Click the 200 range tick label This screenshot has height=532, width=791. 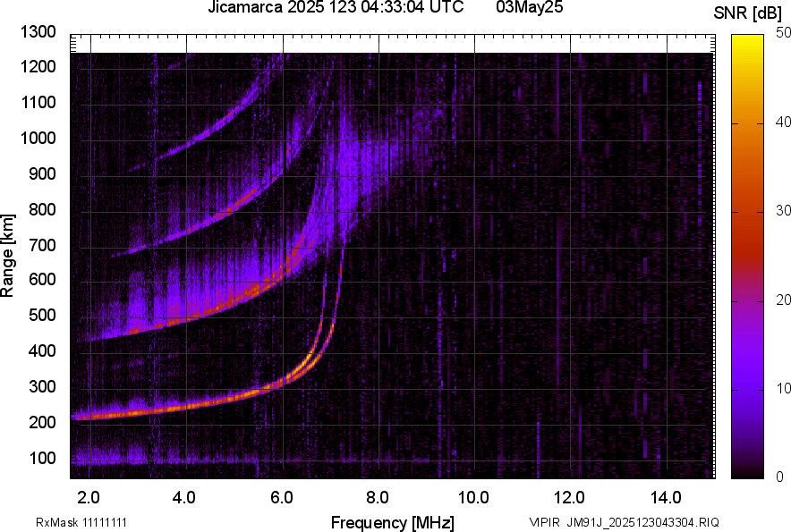click(x=42, y=421)
